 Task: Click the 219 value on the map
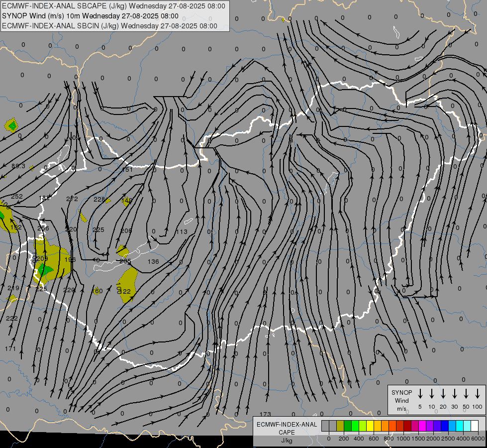coord(13,288)
